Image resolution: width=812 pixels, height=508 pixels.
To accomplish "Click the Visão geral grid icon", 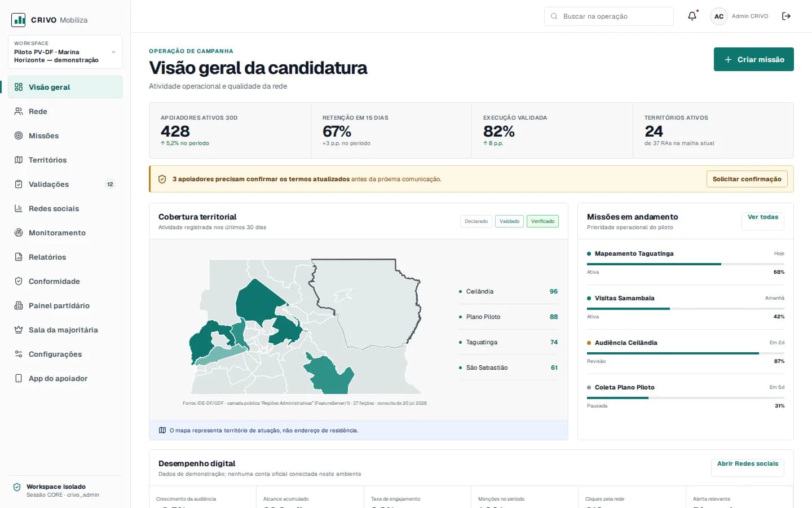I will [19, 87].
